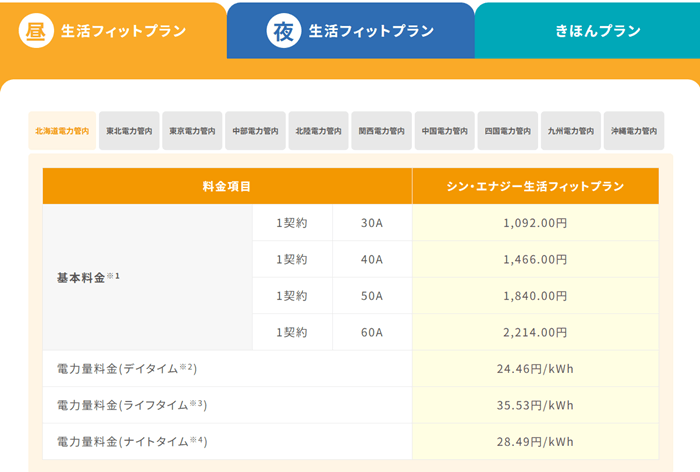Select 九州電力管内 region tab
Image resolution: width=700 pixels, height=472 pixels.
571,131
